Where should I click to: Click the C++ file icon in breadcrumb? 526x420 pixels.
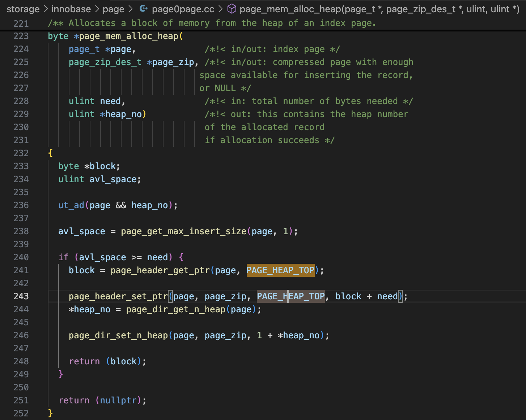click(144, 9)
